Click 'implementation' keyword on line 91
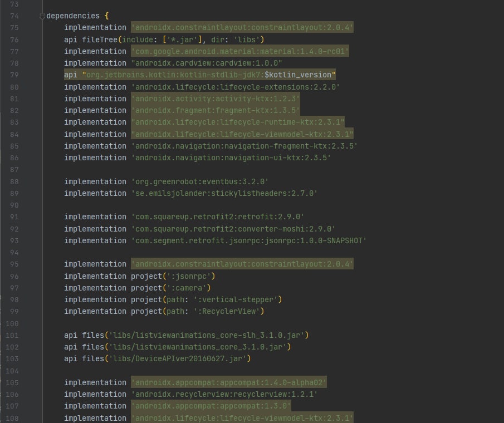 tap(95, 217)
